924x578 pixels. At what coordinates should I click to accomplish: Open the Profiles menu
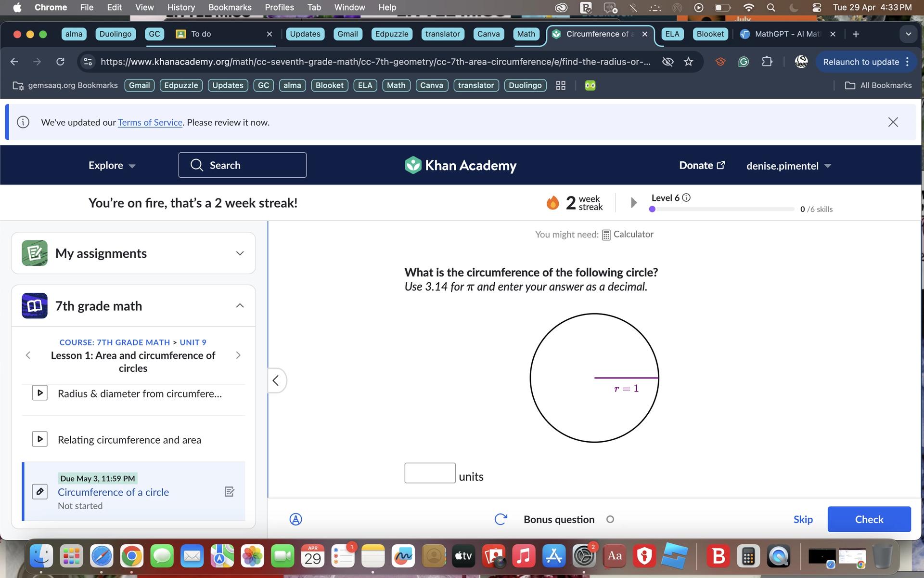[279, 7]
